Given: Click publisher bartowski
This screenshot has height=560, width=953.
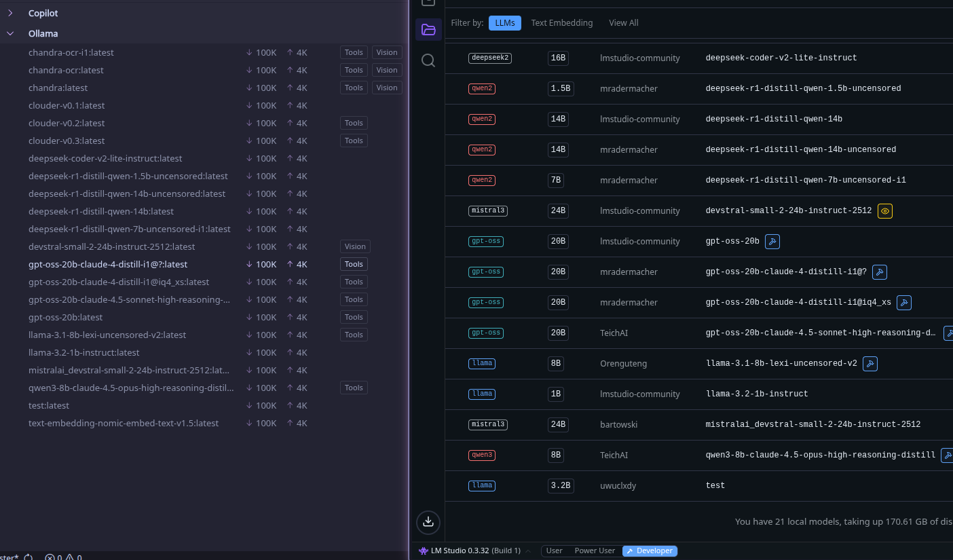Looking at the screenshot, I should 618,425.
